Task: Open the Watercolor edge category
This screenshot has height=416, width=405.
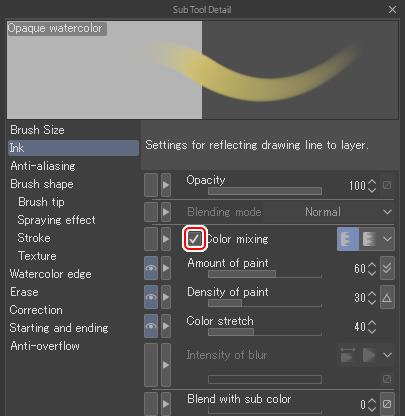Action: coord(50,274)
